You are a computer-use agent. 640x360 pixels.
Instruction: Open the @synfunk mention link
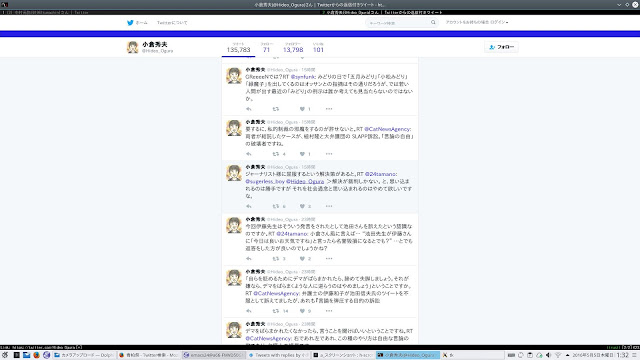pos(303,77)
